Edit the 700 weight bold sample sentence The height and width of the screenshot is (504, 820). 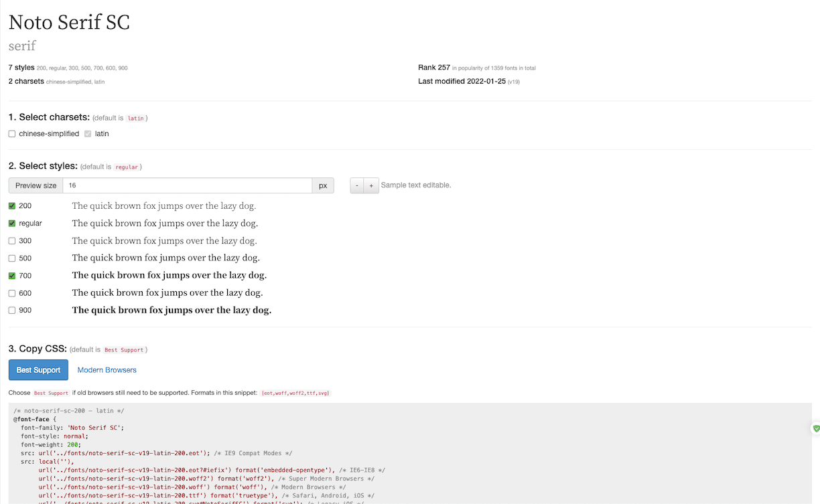click(x=169, y=276)
